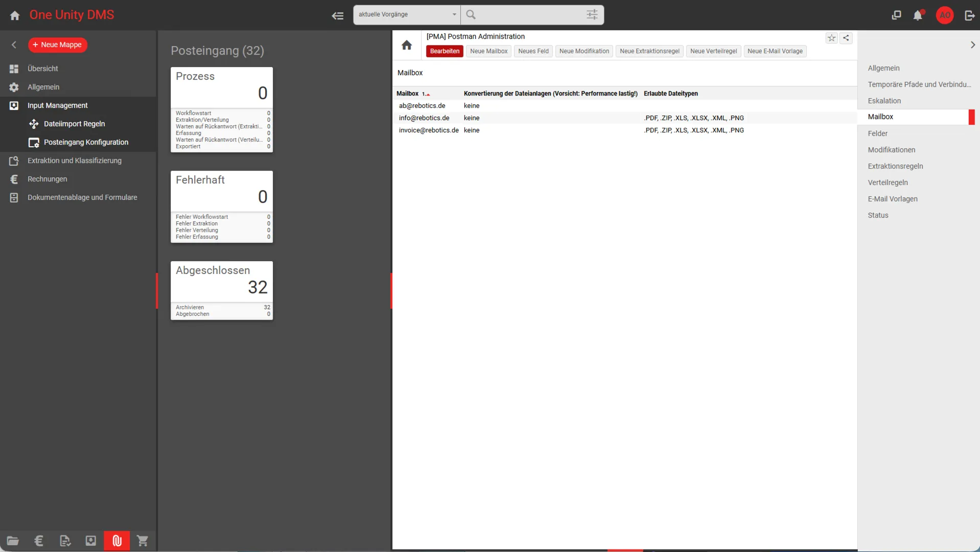Open the notifications bell

point(918,15)
